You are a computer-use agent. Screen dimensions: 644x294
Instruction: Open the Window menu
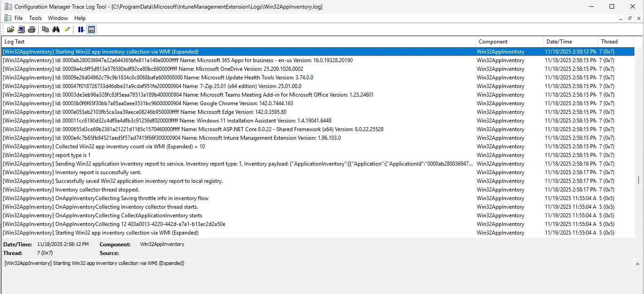(x=58, y=18)
